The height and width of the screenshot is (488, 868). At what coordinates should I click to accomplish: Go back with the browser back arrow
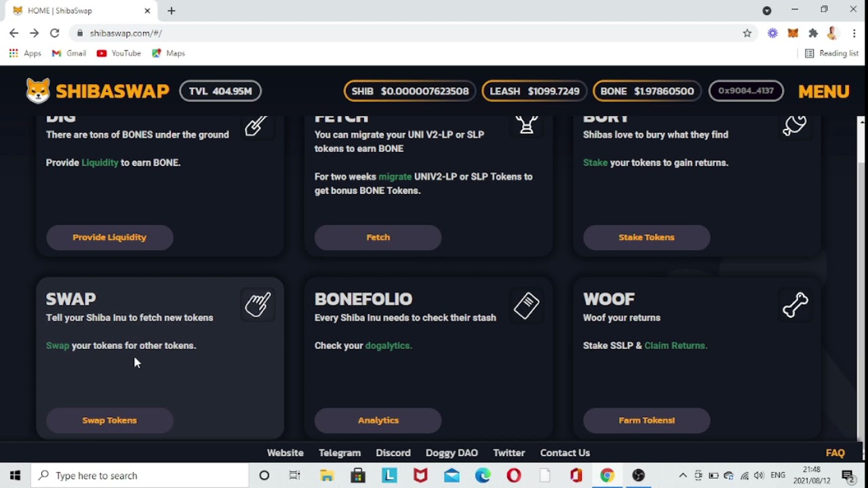[x=14, y=33]
